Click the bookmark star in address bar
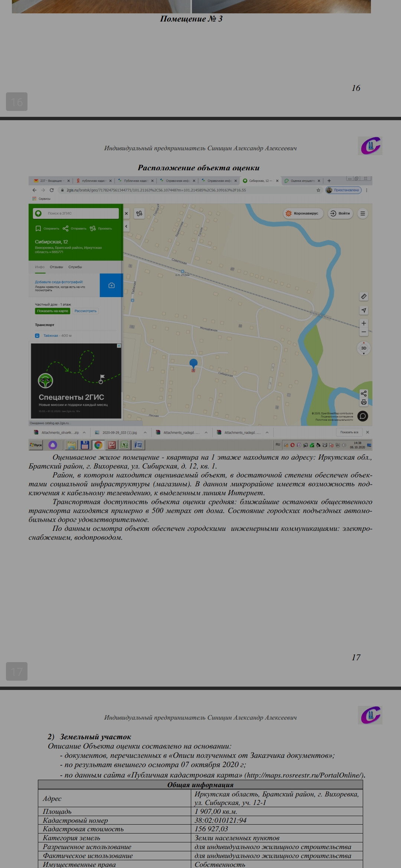This screenshot has width=401, height=868. coord(318,190)
